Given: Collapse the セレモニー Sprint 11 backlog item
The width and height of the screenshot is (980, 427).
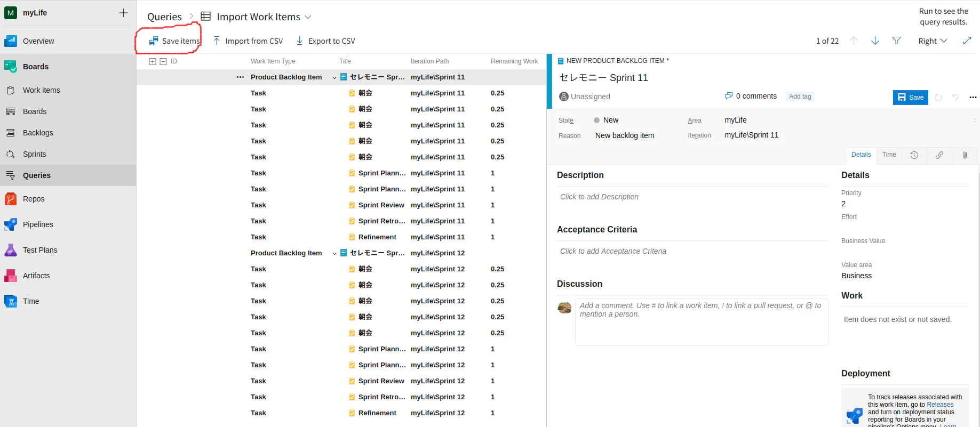Looking at the screenshot, I should 334,77.
